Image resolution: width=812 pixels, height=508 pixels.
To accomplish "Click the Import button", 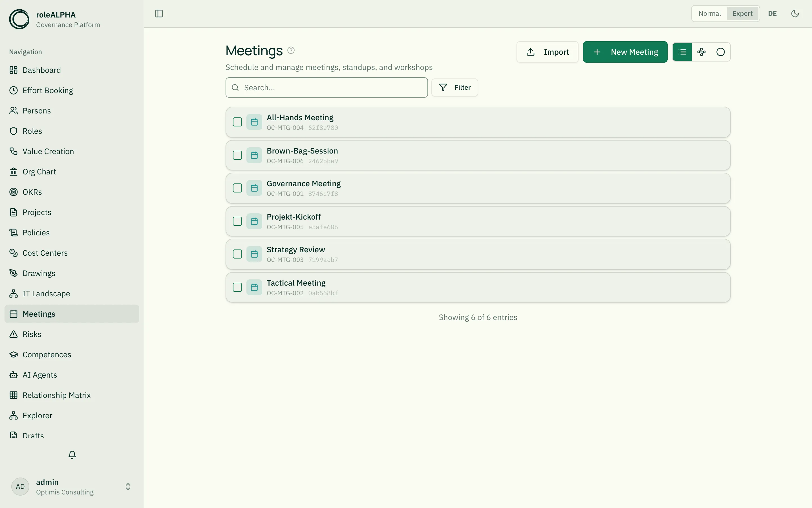I will [x=547, y=52].
